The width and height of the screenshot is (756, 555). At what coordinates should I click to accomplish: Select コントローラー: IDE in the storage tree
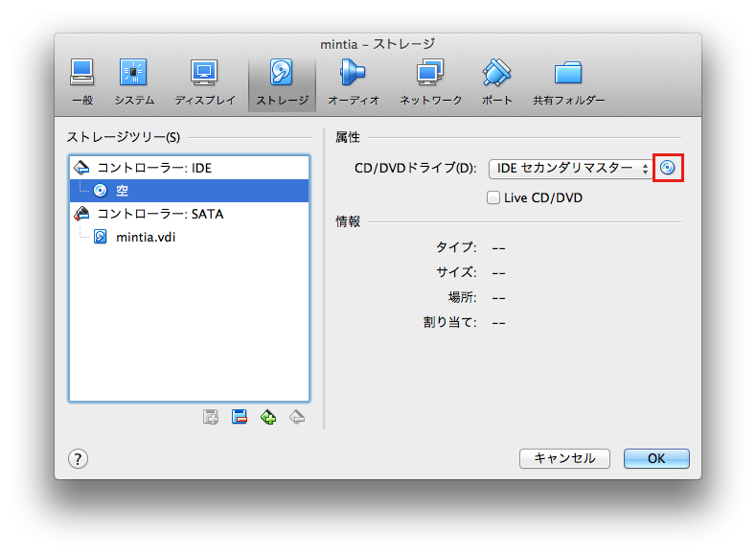point(153,168)
